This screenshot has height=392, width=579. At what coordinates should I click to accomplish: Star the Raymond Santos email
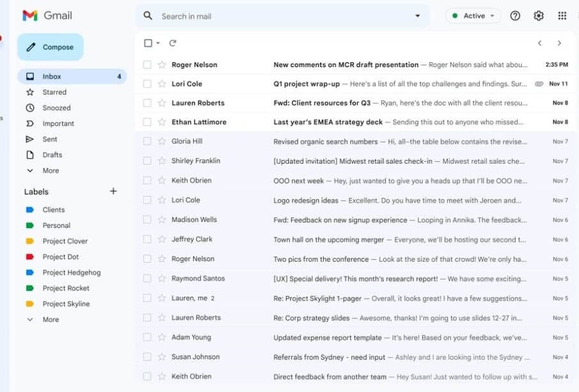tap(162, 278)
